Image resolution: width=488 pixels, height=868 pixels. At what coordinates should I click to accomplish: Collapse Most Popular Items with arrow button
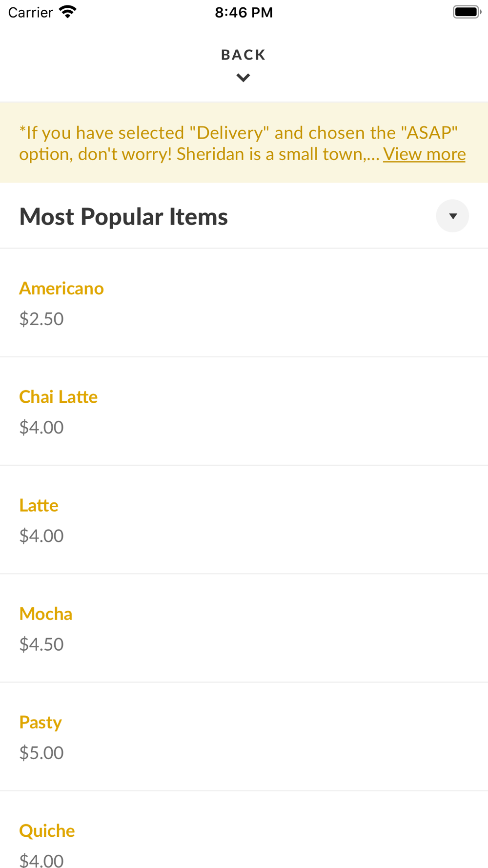click(452, 216)
